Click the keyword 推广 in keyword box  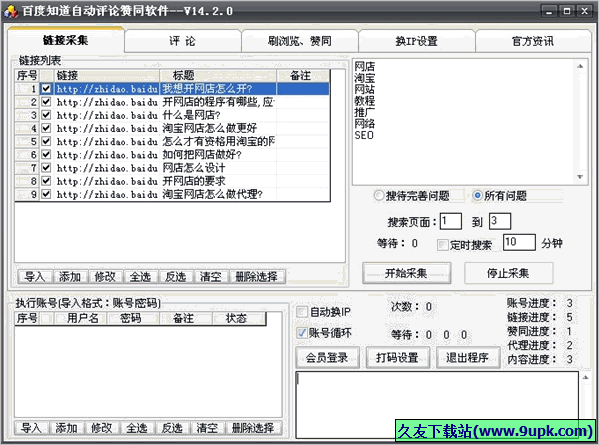coord(364,112)
